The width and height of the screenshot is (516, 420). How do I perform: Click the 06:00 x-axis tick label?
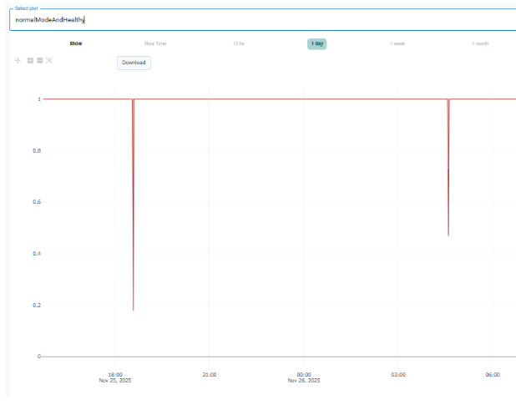pos(493,374)
